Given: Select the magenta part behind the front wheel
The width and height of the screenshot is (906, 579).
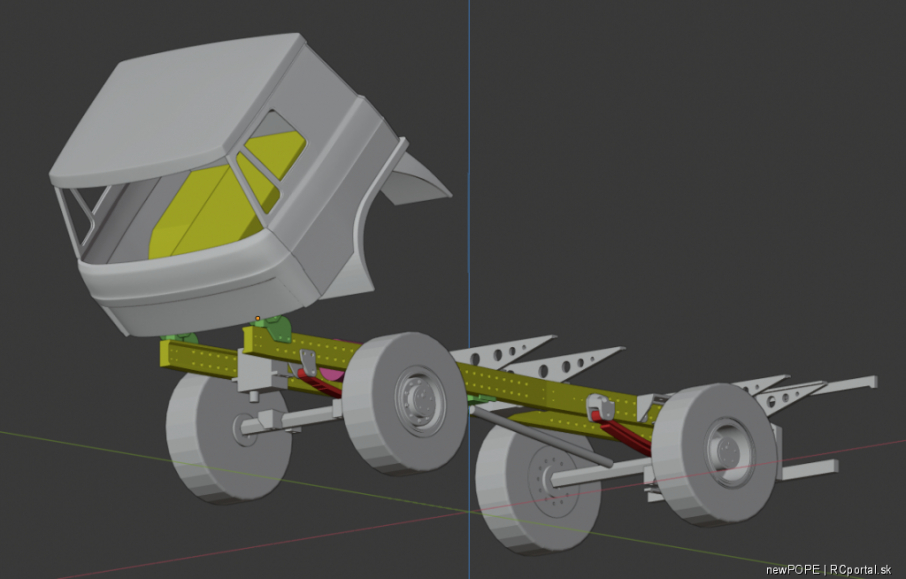Looking at the screenshot, I should point(331,373).
